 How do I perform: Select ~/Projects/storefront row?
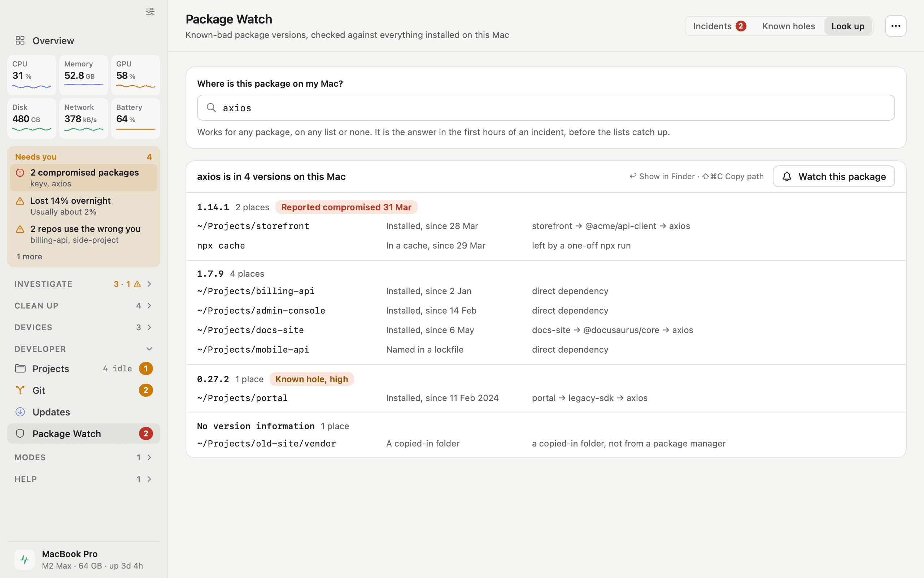coord(546,226)
